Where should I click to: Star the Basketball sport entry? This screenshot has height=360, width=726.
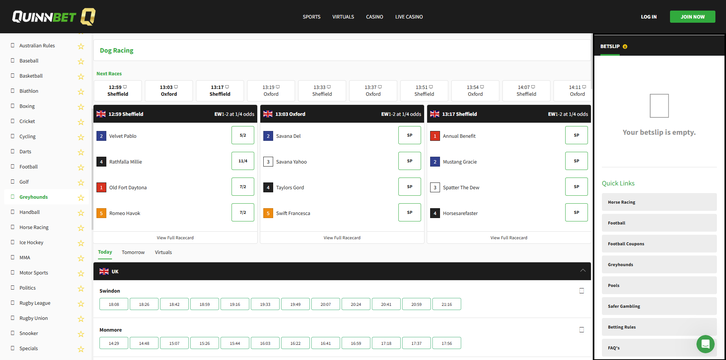click(81, 76)
